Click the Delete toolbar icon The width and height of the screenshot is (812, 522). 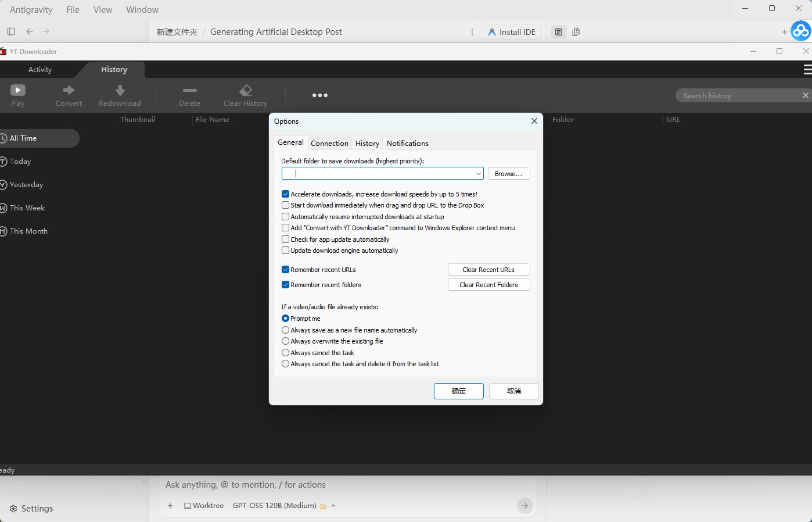pos(189,90)
